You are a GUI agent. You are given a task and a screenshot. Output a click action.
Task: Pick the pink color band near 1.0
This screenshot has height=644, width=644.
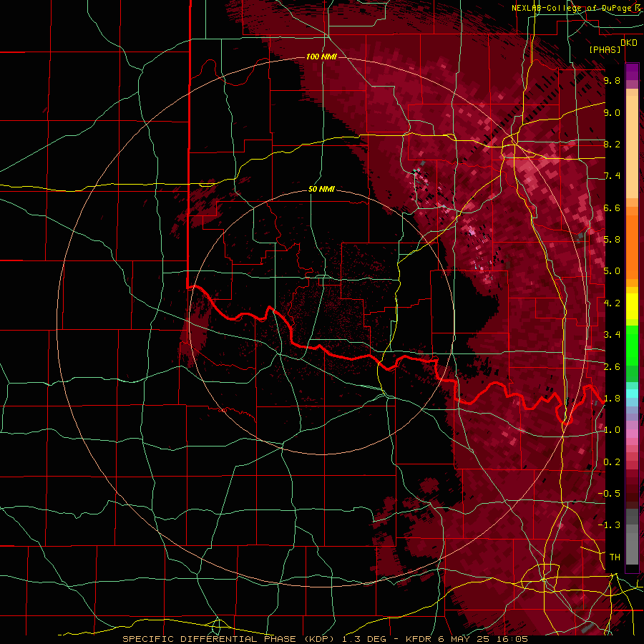(632, 434)
